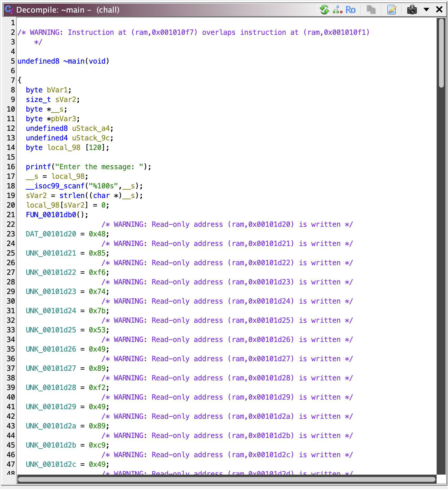Take a snapshot with the camera icon
The height and width of the screenshot is (489, 448).
412,10
